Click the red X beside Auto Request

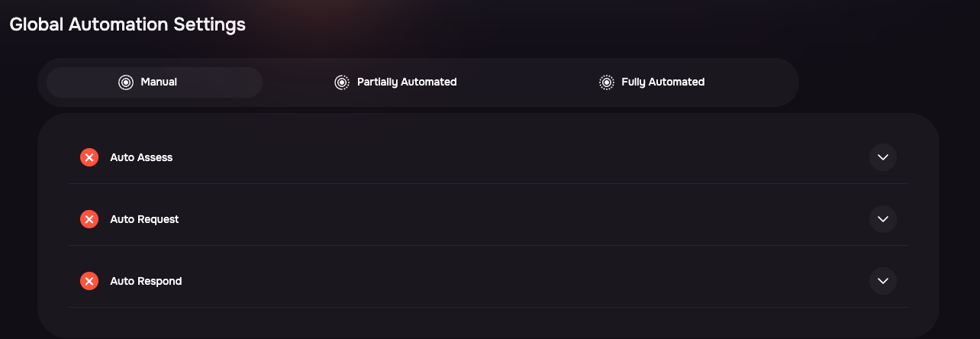[89, 219]
